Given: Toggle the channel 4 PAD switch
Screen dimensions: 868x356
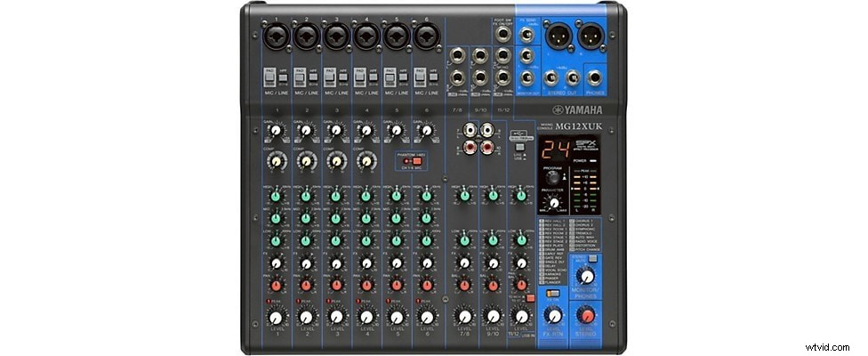Looking at the screenshot, I should (x=359, y=78).
